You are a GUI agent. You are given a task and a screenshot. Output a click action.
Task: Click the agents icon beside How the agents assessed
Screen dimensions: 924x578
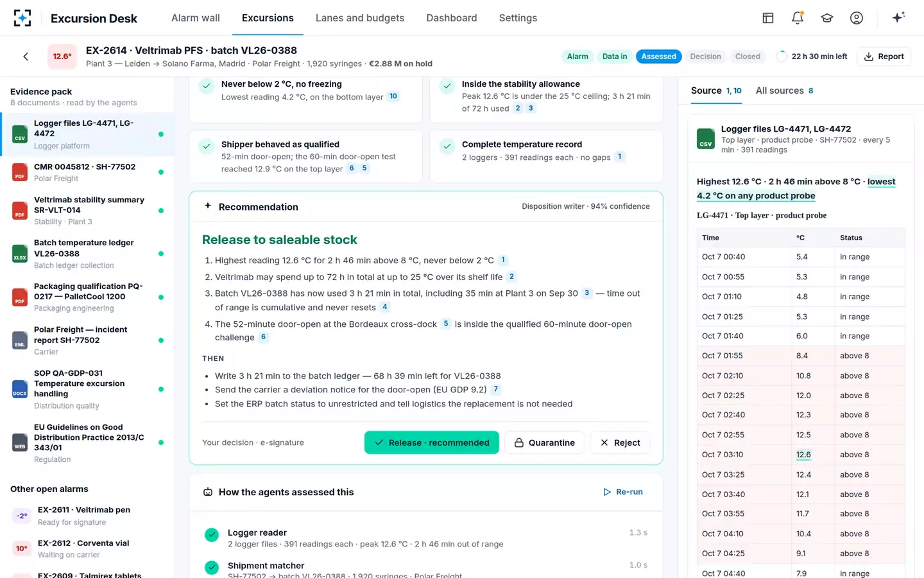click(208, 492)
